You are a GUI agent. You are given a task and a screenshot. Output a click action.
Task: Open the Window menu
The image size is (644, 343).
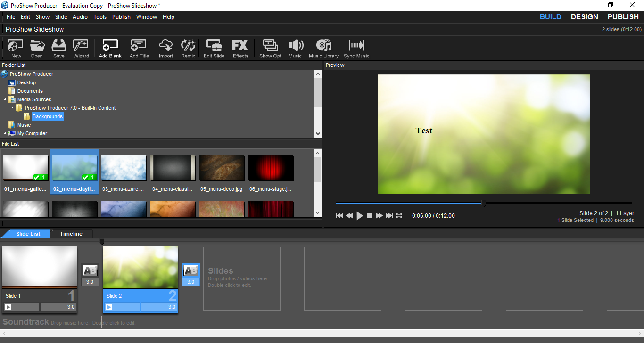(x=147, y=17)
